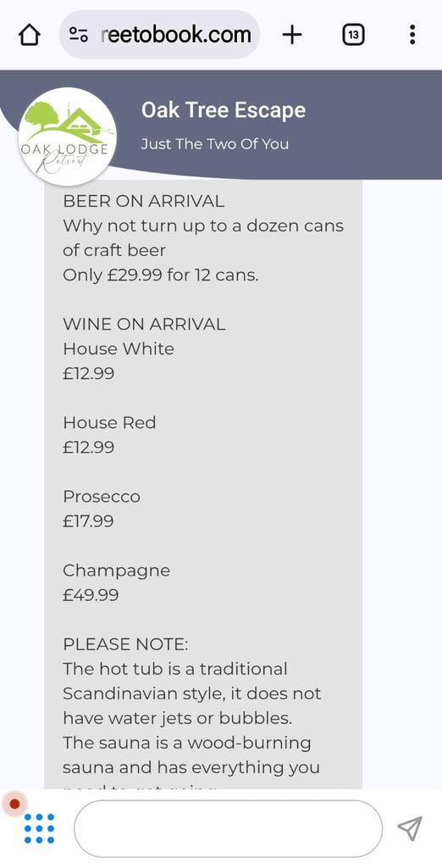Select the BEER ON ARRIVAL heading
This screenshot has width=442, height=868.
tap(144, 202)
